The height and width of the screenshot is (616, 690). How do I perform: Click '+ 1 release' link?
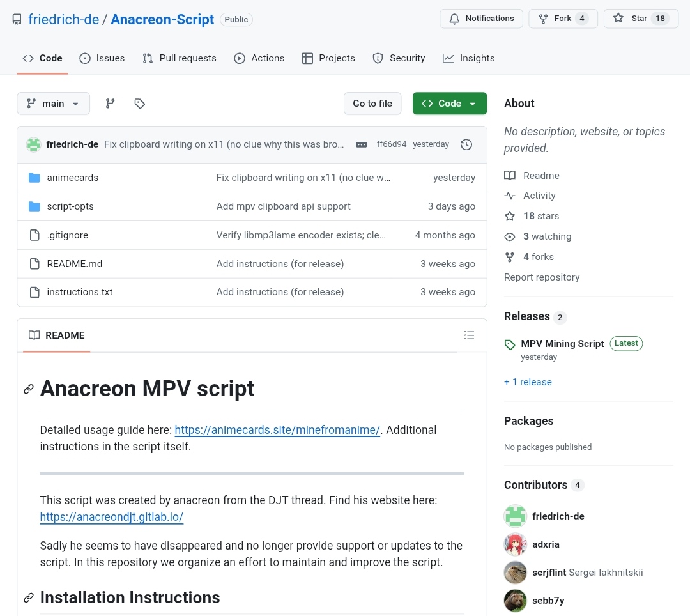[x=528, y=382]
